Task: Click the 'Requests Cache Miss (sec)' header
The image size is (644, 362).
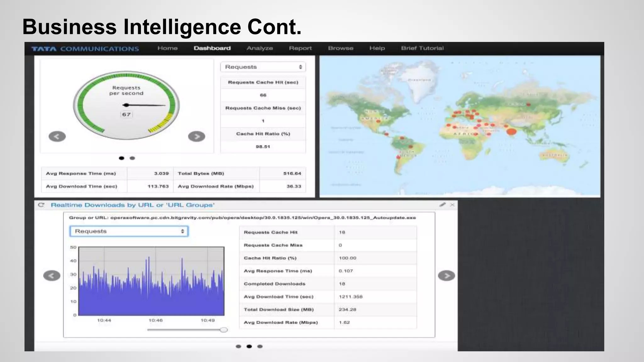Action: (263, 108)
